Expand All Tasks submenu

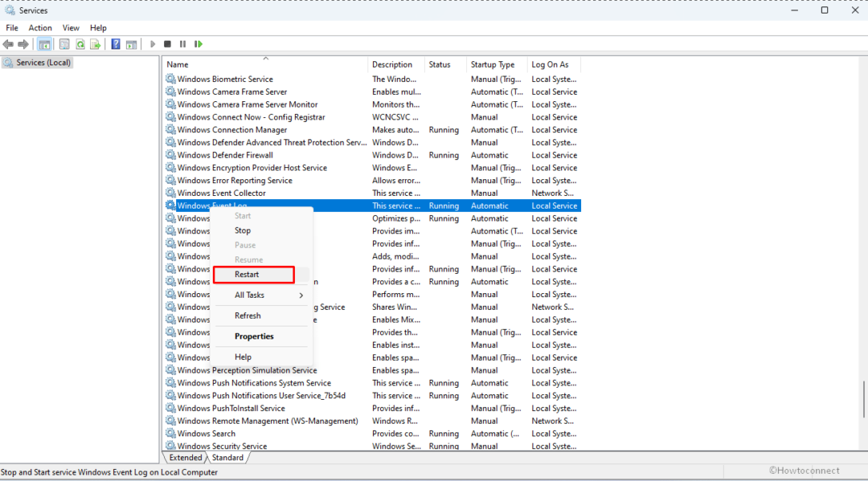260,295
